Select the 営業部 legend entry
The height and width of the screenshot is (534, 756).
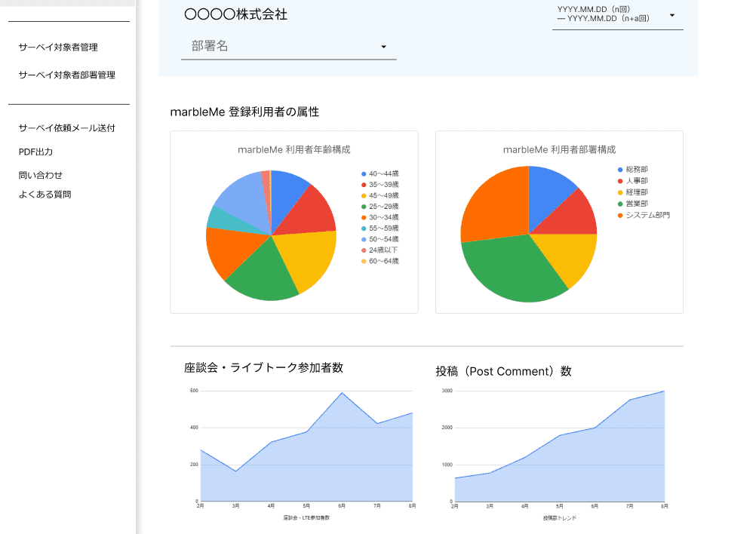click(632, 204)
